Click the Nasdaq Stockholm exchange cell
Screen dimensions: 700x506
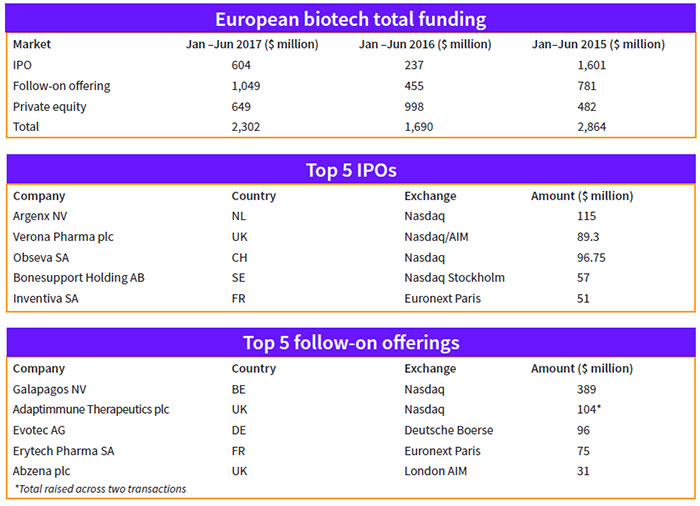click(454, 277)
